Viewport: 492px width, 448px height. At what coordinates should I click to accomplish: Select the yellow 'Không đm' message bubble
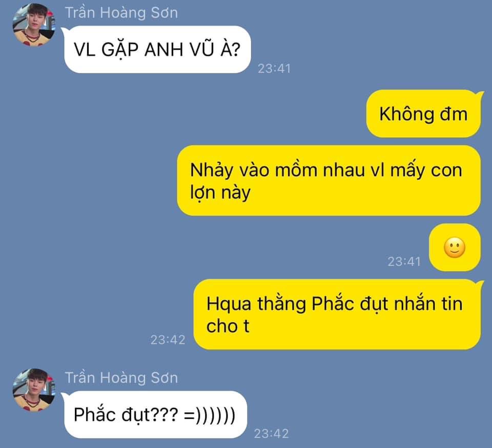(423, 114)
